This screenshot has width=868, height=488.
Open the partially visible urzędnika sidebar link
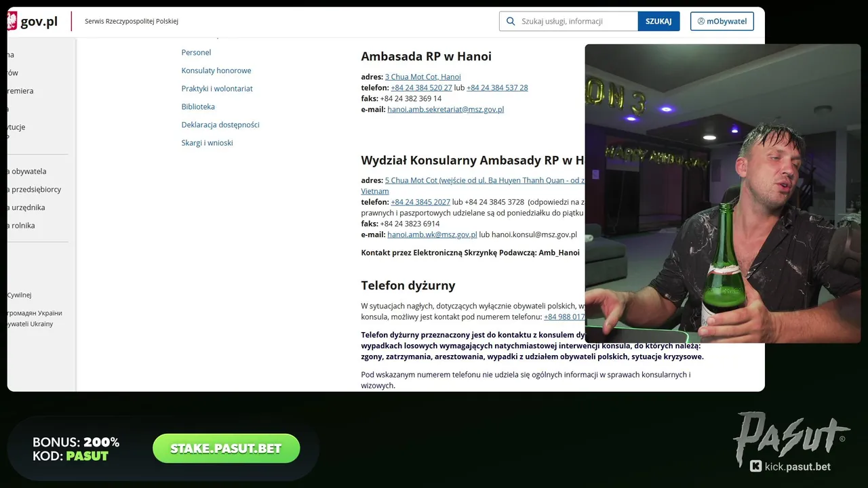26,207
